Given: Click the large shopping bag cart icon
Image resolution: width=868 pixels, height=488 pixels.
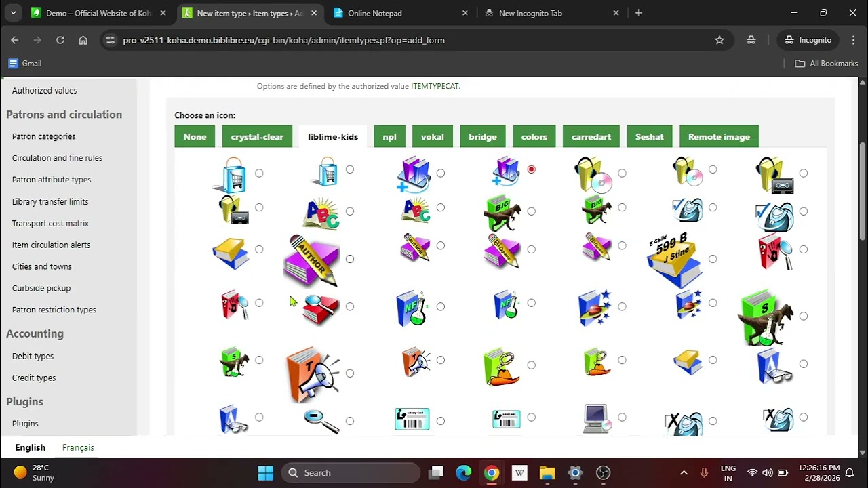Looking at the screenshot, I should point(230,175).
